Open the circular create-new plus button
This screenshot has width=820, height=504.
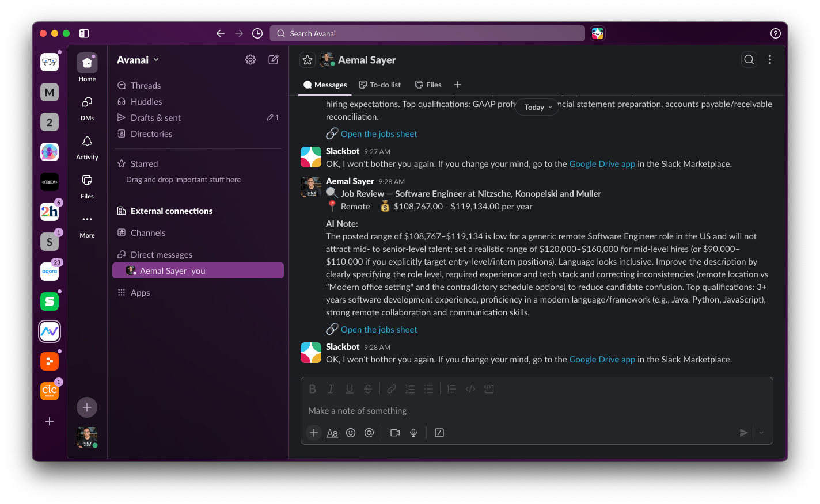[87, 407]
